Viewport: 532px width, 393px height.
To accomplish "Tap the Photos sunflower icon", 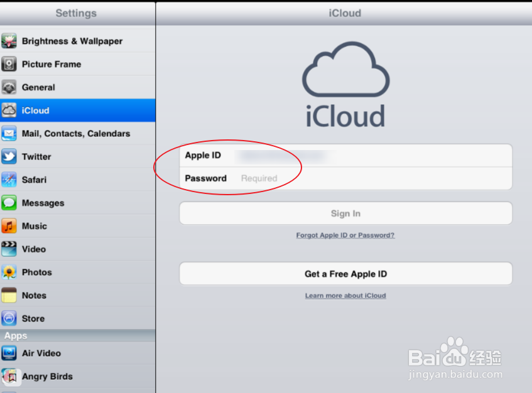I will [9, 272].
